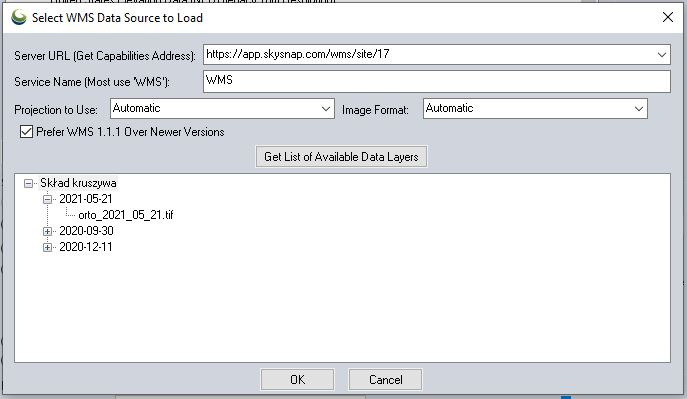Image resolution: width=687 pixels, height=399 pixels.
Task: Expand the 2020-09-30 tree node
Action: 48,231
